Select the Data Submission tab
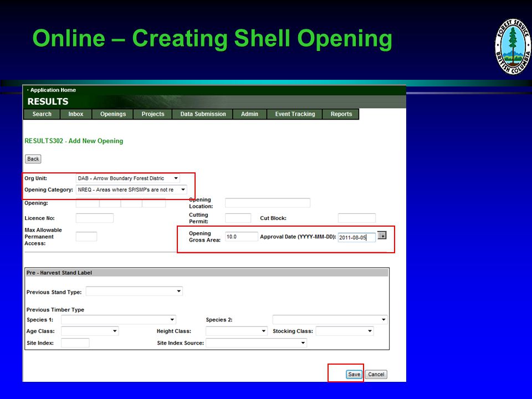Viewport: 532px width, 399px height. [x=203, y=114]
